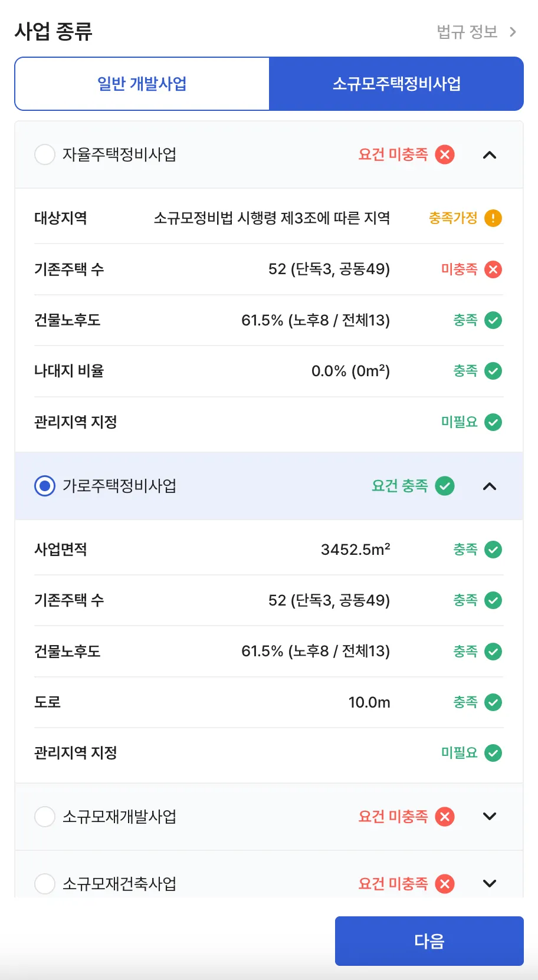Click the orange warning icon next to 충족가정

tap(493, 218)
